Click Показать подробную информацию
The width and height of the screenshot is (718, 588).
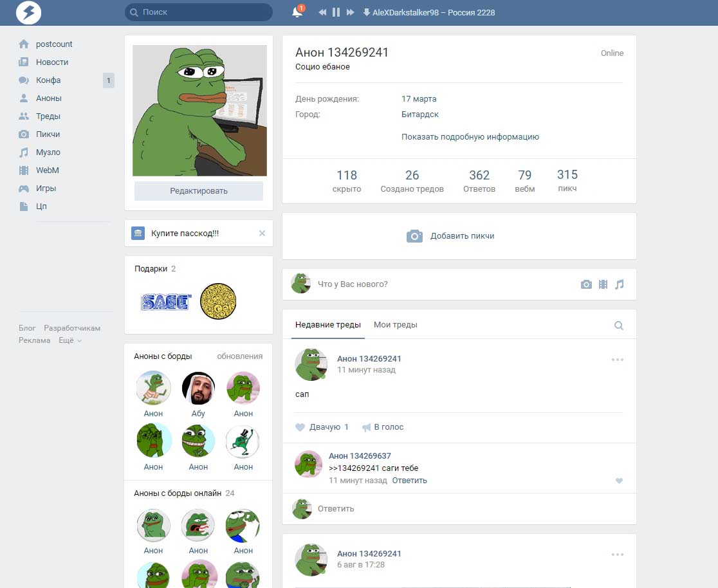470,137
